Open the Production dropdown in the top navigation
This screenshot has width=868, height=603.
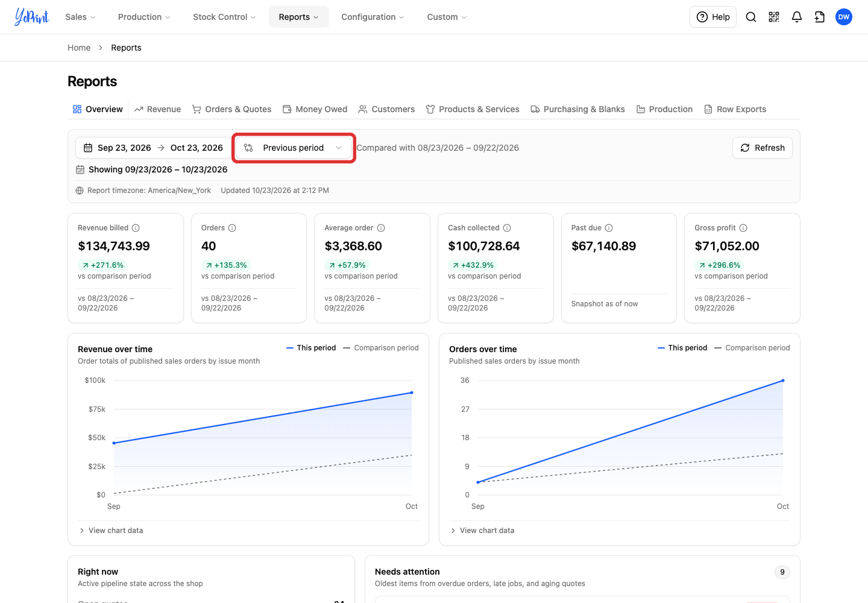144,17
